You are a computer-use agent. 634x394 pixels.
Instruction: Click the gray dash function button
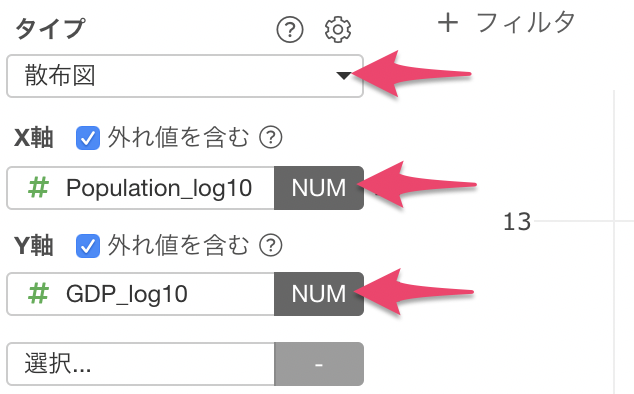point(319,364)
